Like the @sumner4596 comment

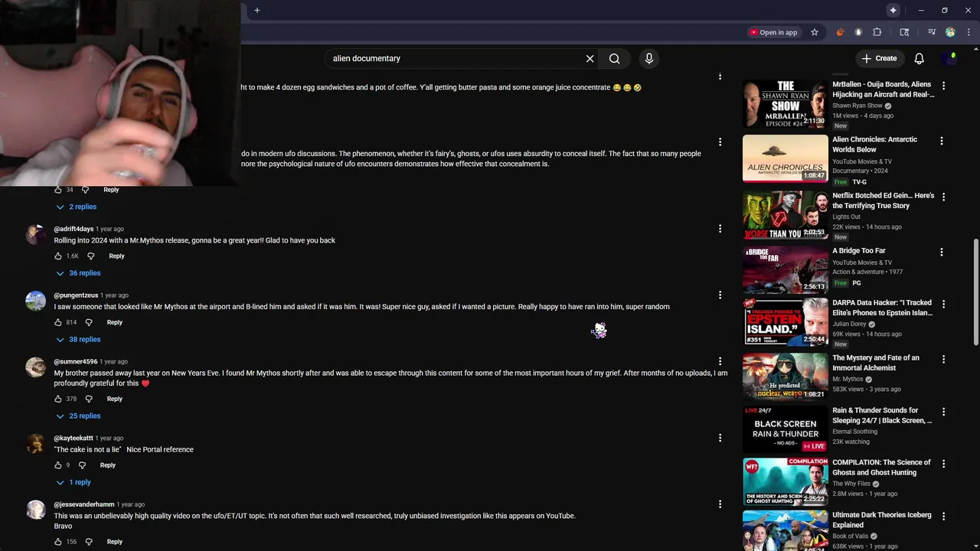[x=58, y=399]
